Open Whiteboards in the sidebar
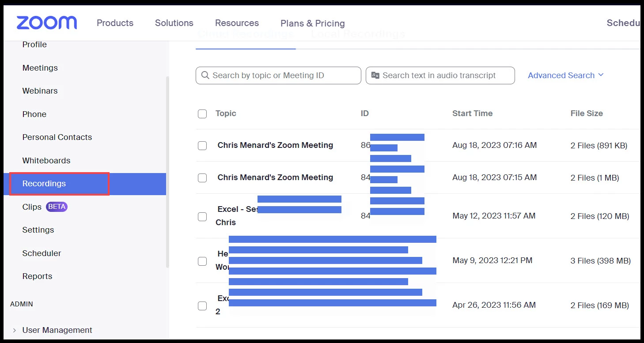Image resolution: width=644 pixels, height=343 pixels. pyautogui.click(x=46, y=161)
